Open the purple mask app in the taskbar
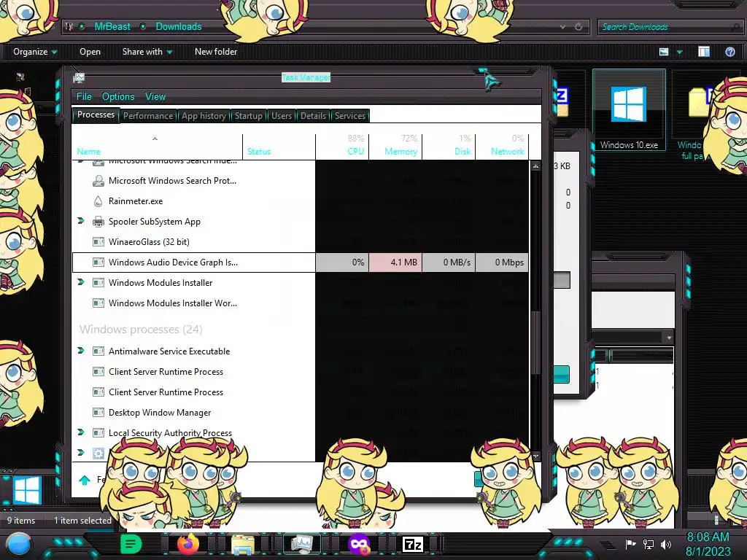 tap(359, 544)
